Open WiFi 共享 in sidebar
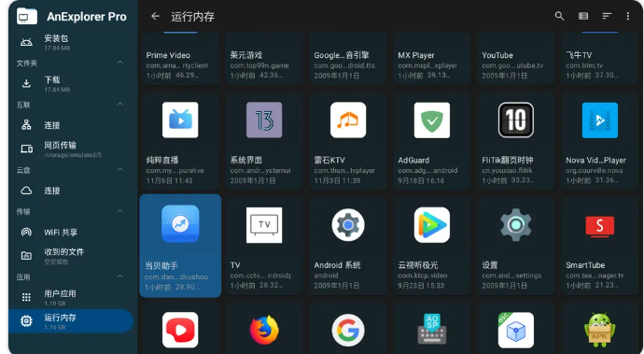Viewport: 644px width, 354px height. (x=71, y=232)
